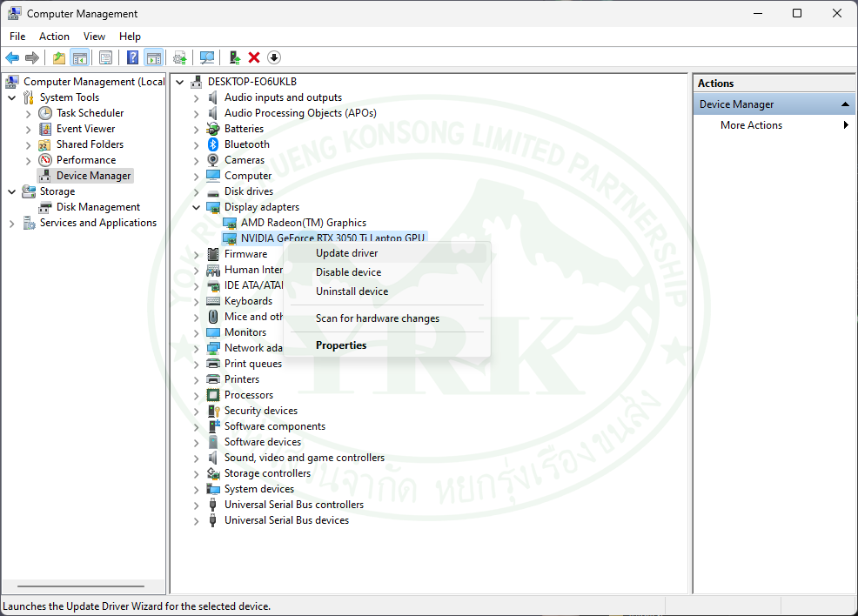Image resolution: width=858 pixels, height=616 pixels.
Task: Open Properties from the context menu
Action: coord(387,345)
